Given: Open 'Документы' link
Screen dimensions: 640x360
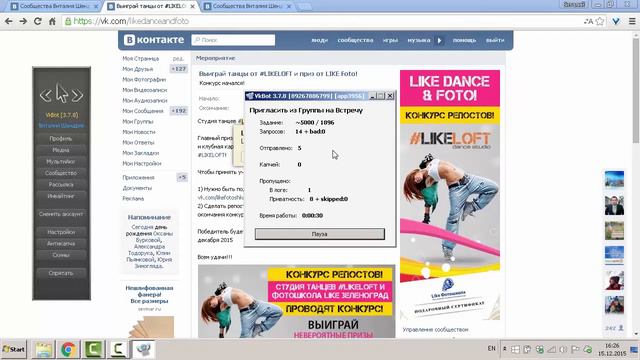Looking at the screenshot, I should click(x=137, y=188).
